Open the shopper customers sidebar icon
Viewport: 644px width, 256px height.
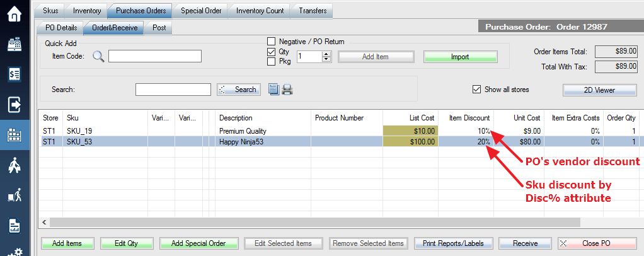point(14,165)
